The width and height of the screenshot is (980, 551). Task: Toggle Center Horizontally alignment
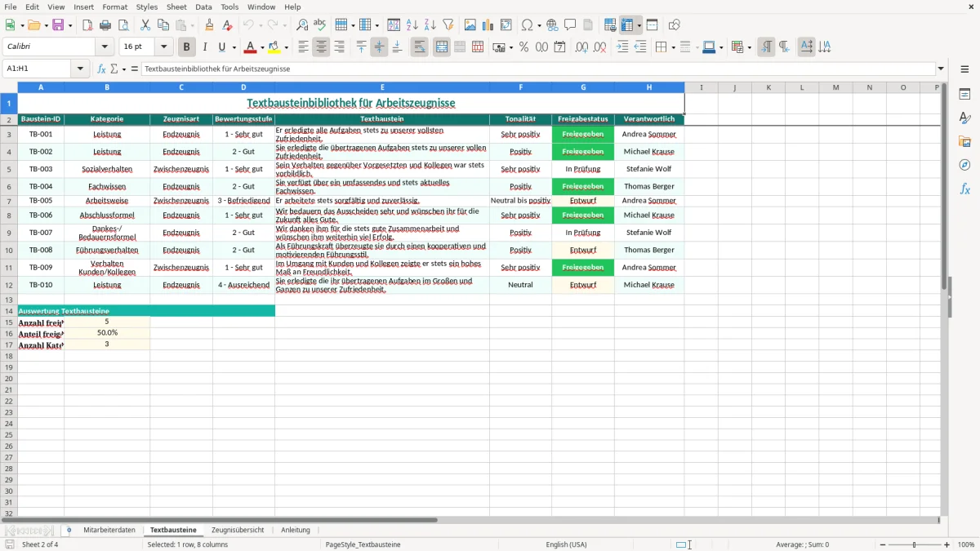click(321, 47)
